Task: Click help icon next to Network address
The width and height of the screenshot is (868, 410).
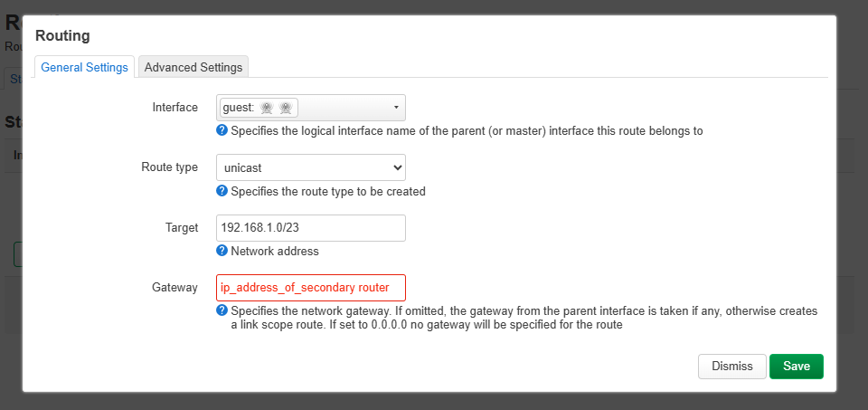Action: pos(222,251)
